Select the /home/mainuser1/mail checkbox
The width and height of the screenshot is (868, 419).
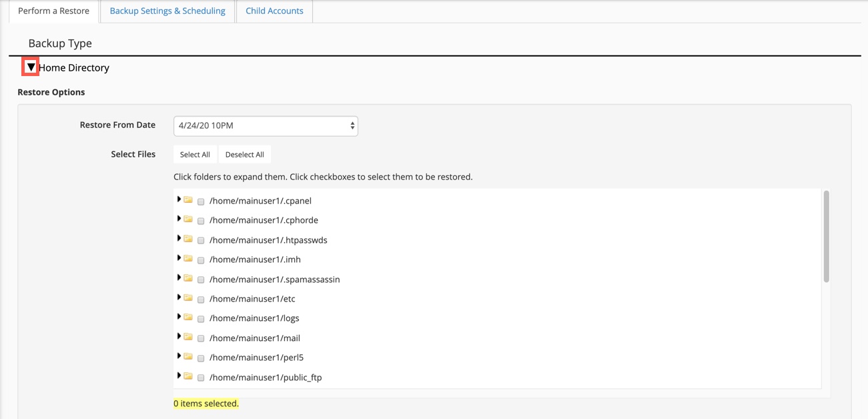(x=201, y=339)
